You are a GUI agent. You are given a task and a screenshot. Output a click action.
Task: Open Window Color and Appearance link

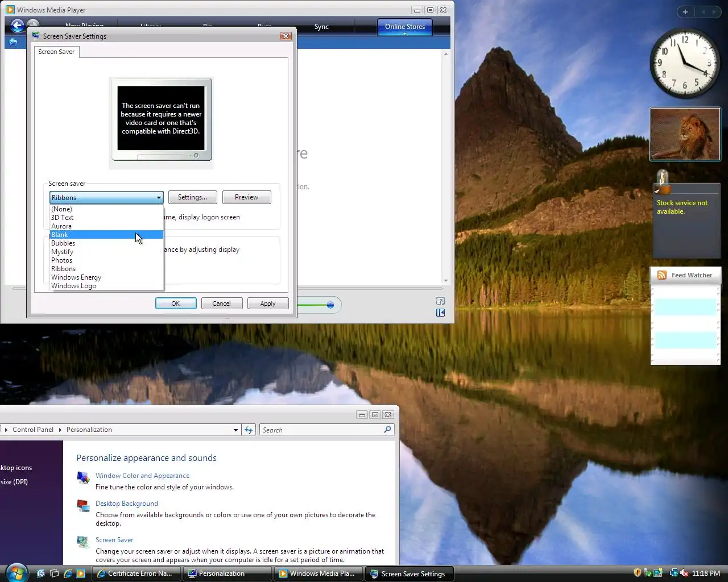[142, 476]
